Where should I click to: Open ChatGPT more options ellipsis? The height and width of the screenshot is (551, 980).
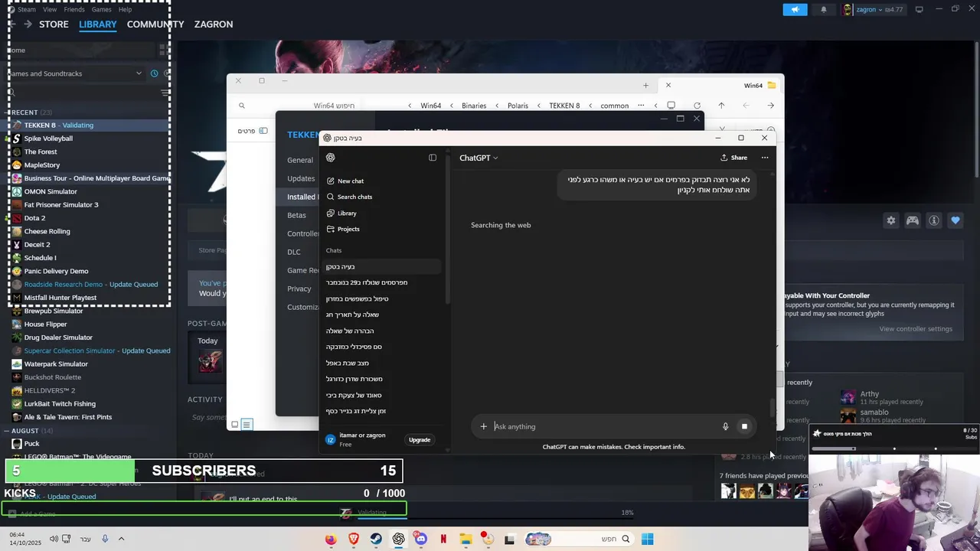765,158
